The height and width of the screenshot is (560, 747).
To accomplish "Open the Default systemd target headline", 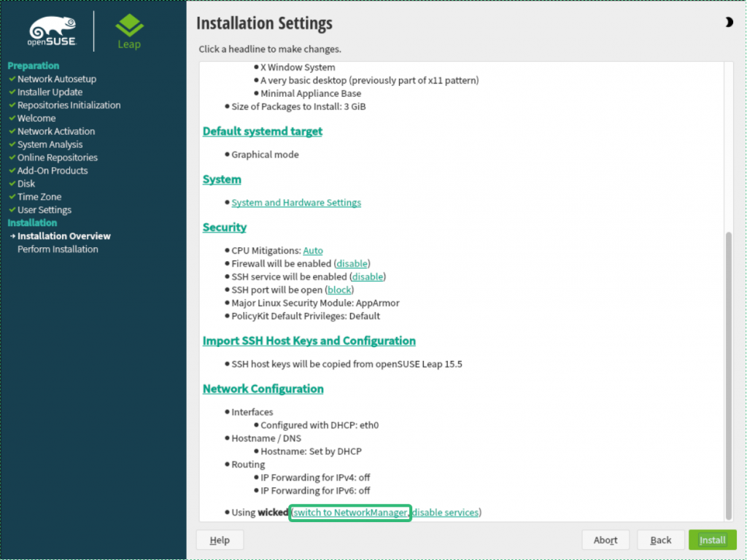I will (x=262, y=131).
